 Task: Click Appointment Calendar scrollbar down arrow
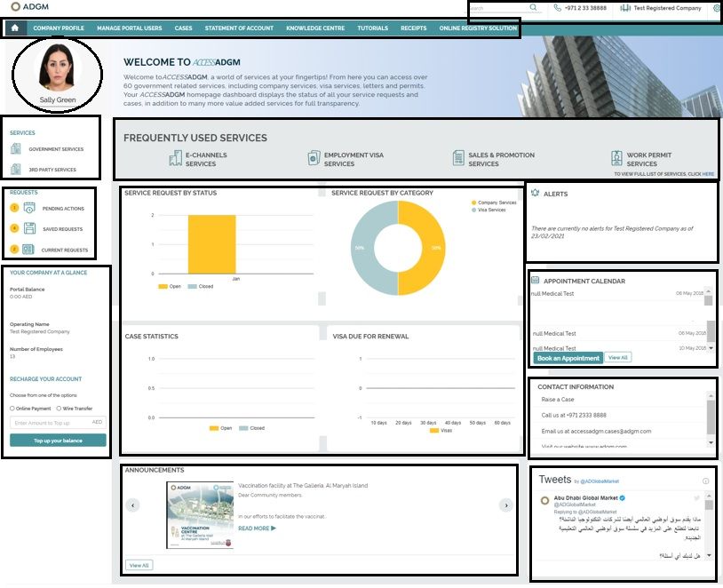click(x=711, y=348)
